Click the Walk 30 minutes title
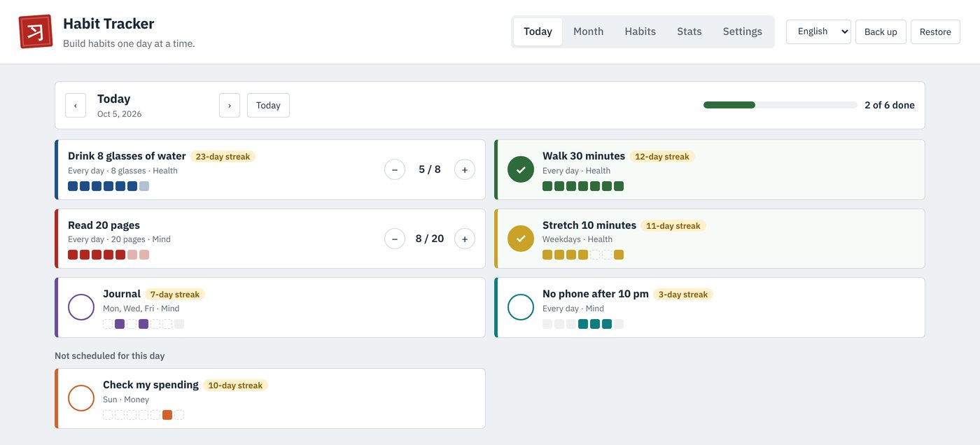The width and height of the screenshot is (980, 445). [584, 156]
